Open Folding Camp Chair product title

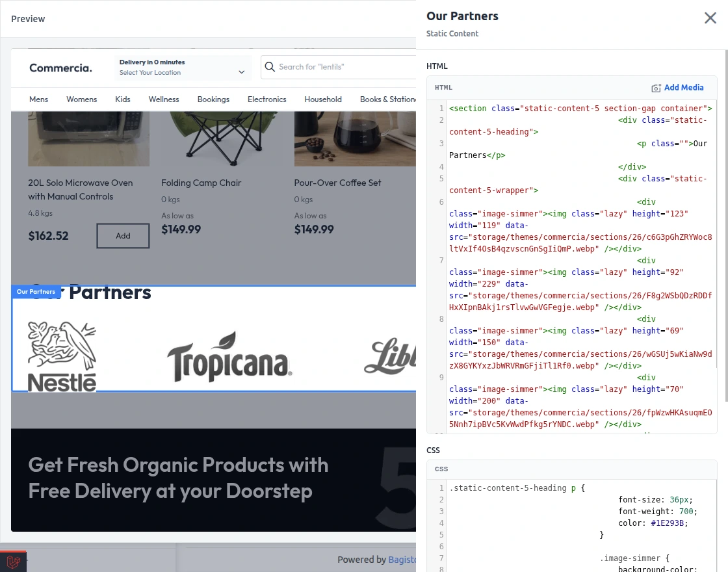click(201, 183)
